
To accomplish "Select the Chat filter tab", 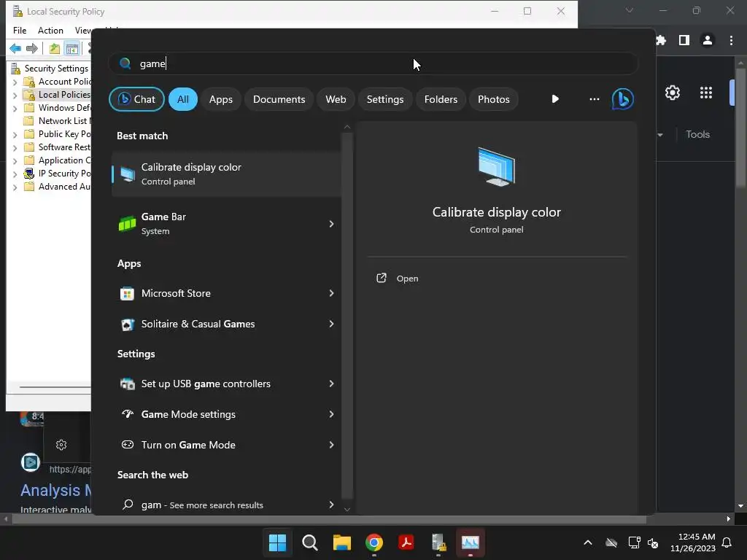I will [136, 99].
